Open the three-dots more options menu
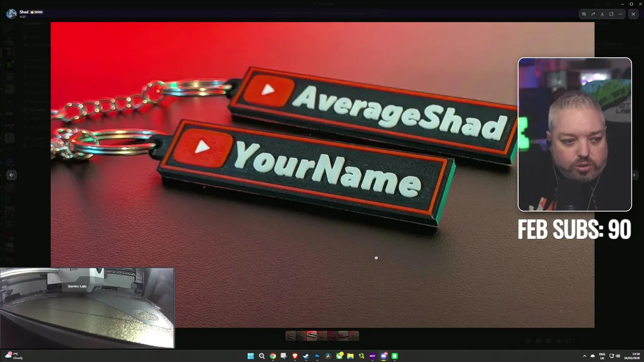This screenshot has height=362, width=644. [620, 14]
